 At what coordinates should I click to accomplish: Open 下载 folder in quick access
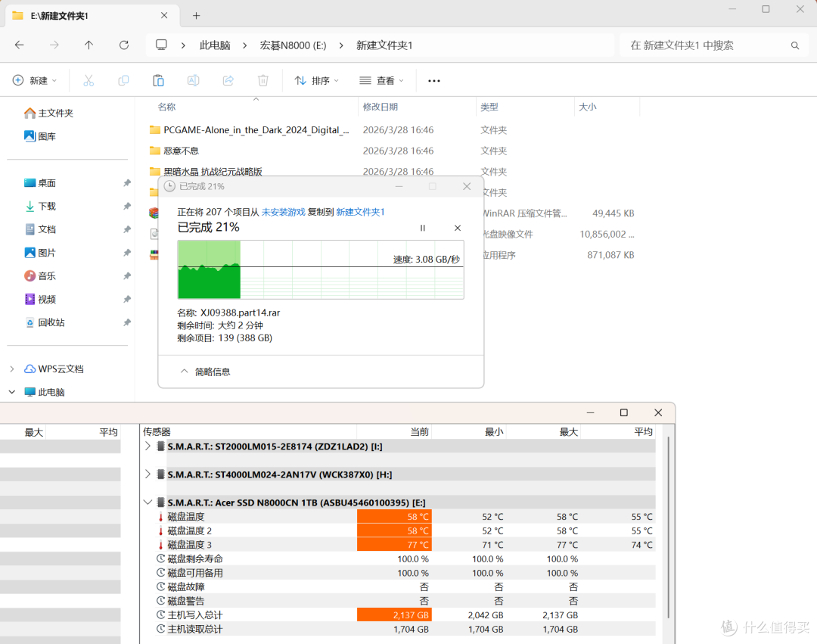(40, 207)
